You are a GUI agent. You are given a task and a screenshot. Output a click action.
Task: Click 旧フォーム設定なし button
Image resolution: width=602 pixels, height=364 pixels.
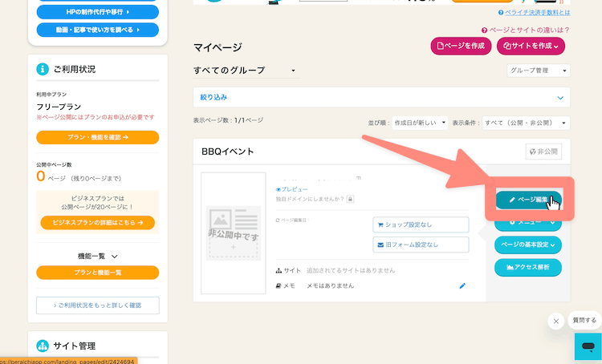point(421,245)
